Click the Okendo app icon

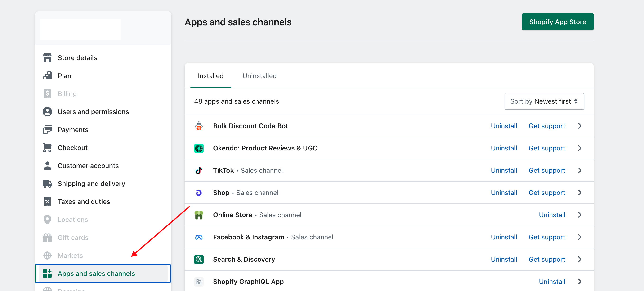point(199,148)
